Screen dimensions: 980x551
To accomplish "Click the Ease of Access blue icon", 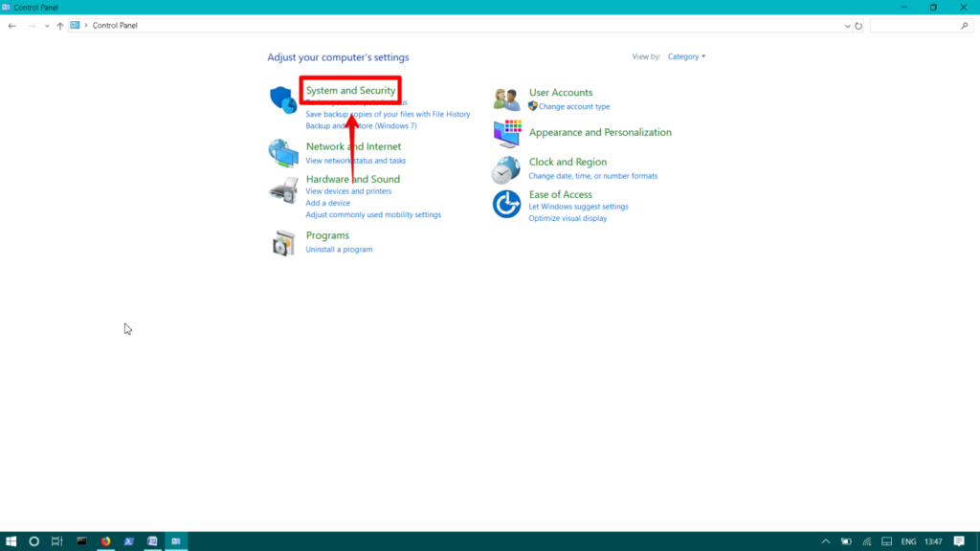I will pos(506,205).
